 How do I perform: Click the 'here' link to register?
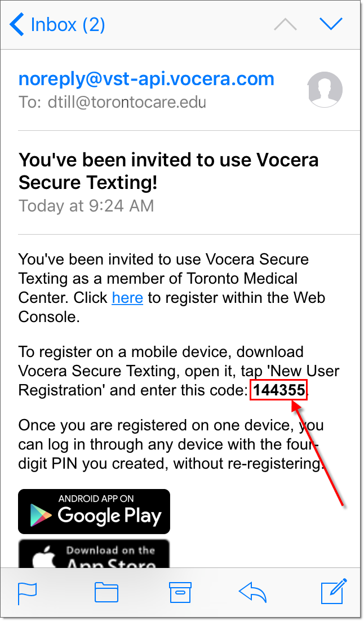(127, 297)
